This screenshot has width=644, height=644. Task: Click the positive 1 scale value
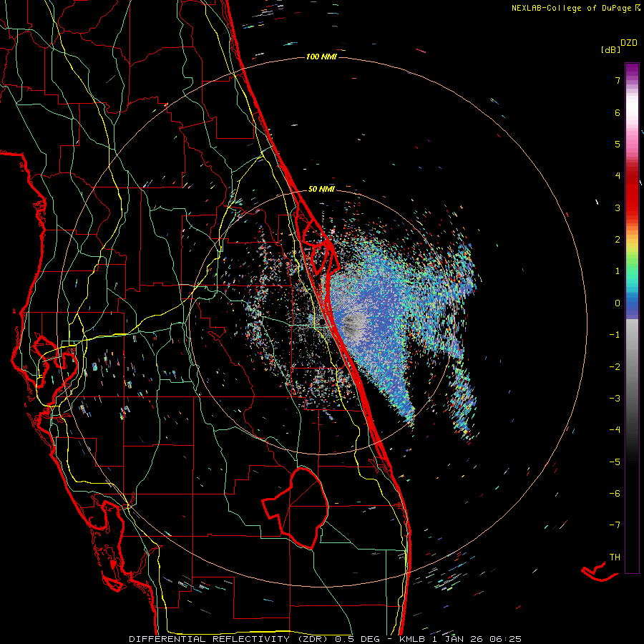pyautogui.click(x=618, y=271)
